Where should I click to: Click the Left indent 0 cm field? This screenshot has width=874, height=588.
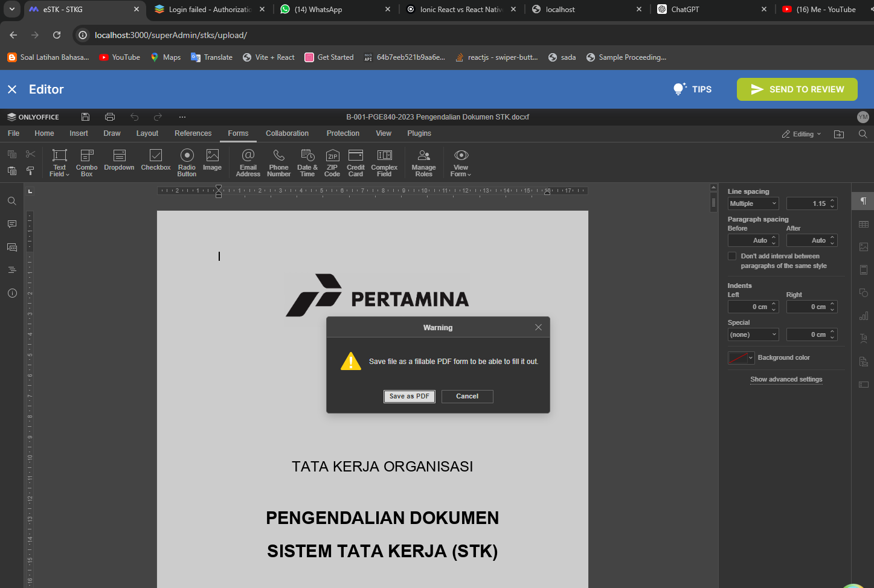[x=753, y=307]
